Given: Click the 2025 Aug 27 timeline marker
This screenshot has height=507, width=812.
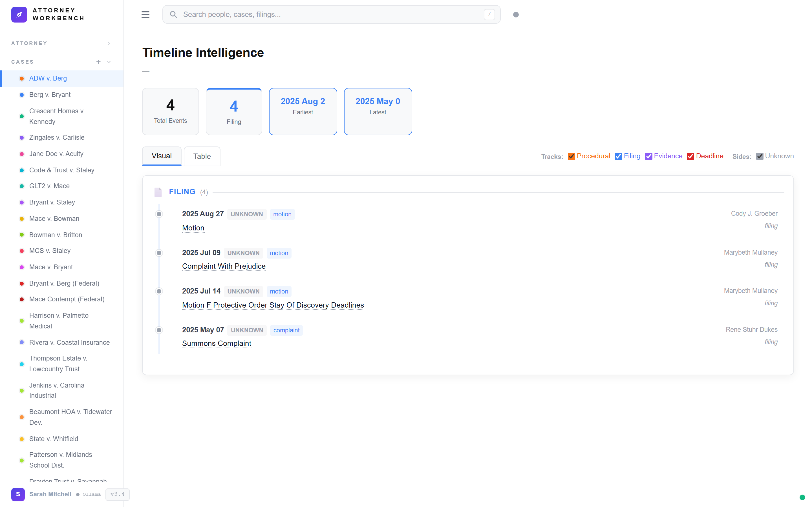Looking at the screenshot, I should point(159,214).
